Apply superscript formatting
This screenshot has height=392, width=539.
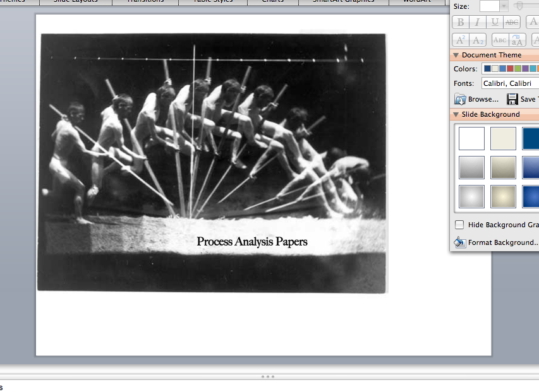[461, 40]
